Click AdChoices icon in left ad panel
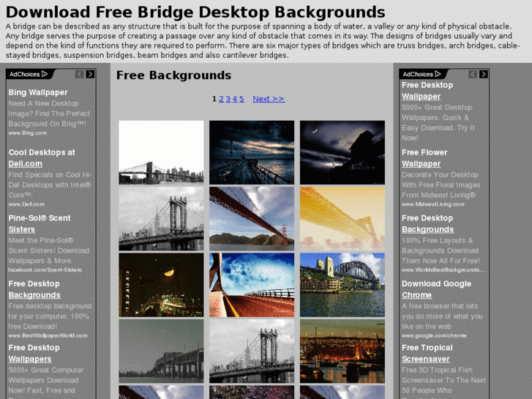 (29, 74)
